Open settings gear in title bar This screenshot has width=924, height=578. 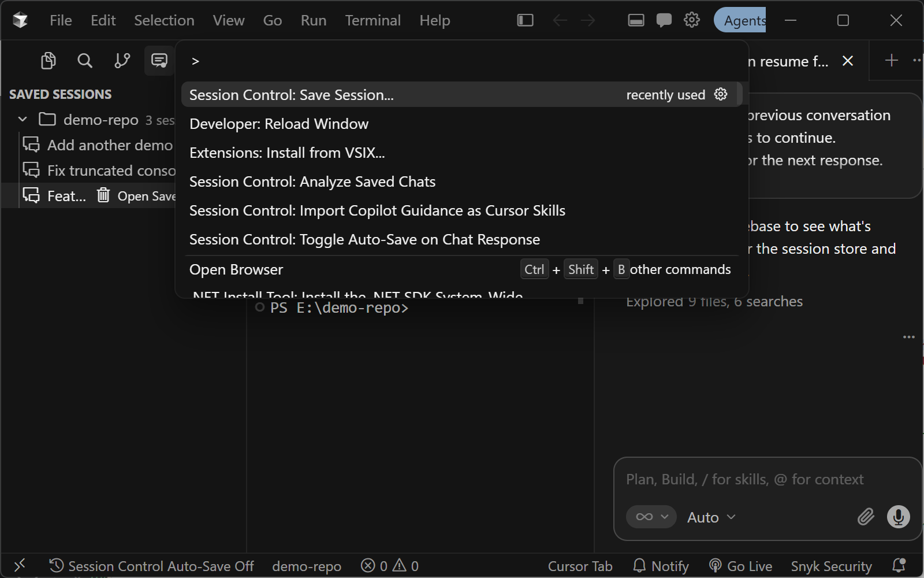[692, 20]
